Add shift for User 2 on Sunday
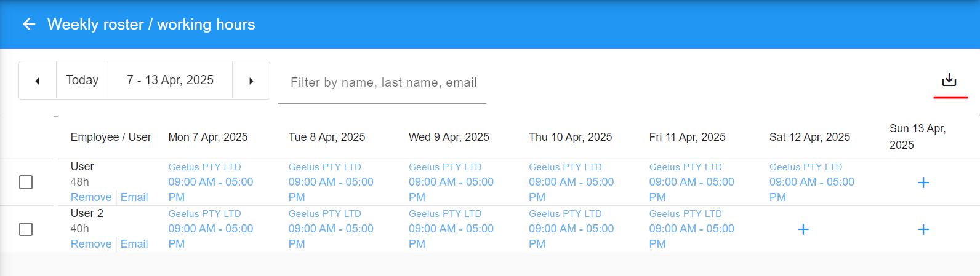 tap(923, 229)
